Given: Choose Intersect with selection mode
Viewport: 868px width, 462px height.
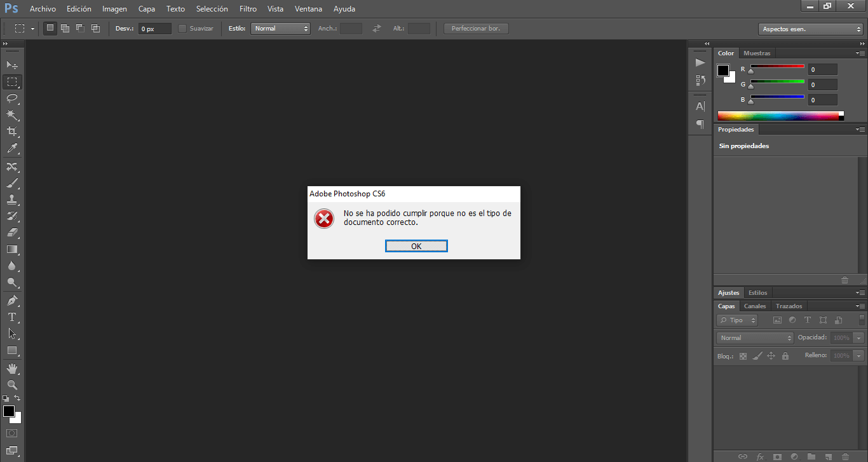Looking at the screenshot, I should (95, 28).
